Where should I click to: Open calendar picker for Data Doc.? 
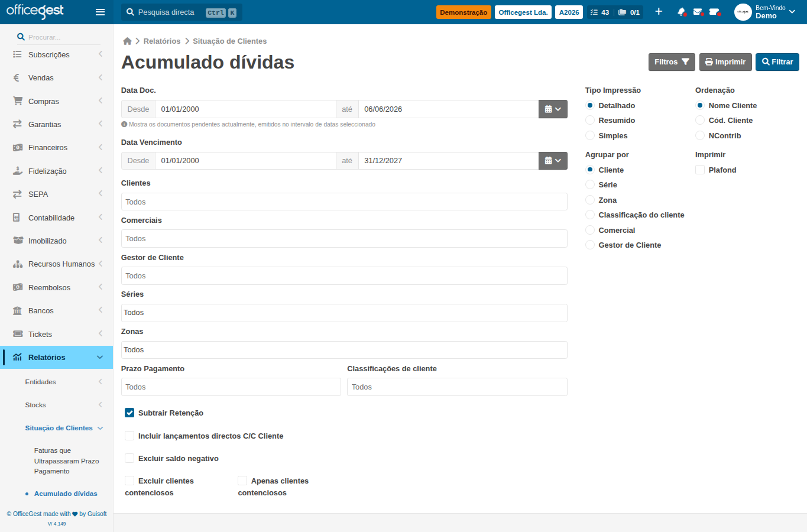(x=553, y=109)
